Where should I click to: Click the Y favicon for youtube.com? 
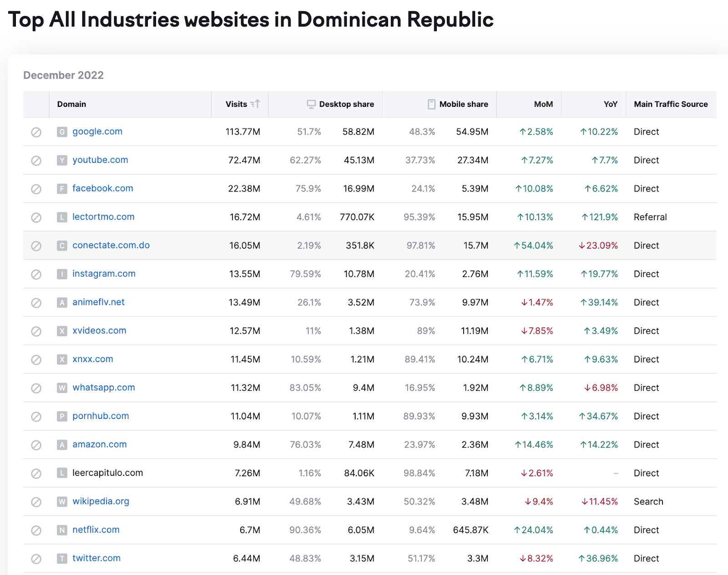coord(62,160)
